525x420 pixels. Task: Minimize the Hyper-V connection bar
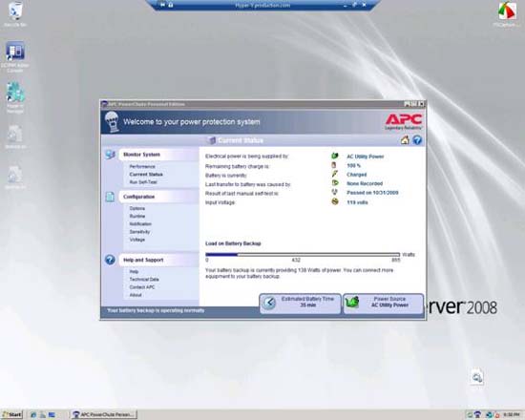pos(345,5)
